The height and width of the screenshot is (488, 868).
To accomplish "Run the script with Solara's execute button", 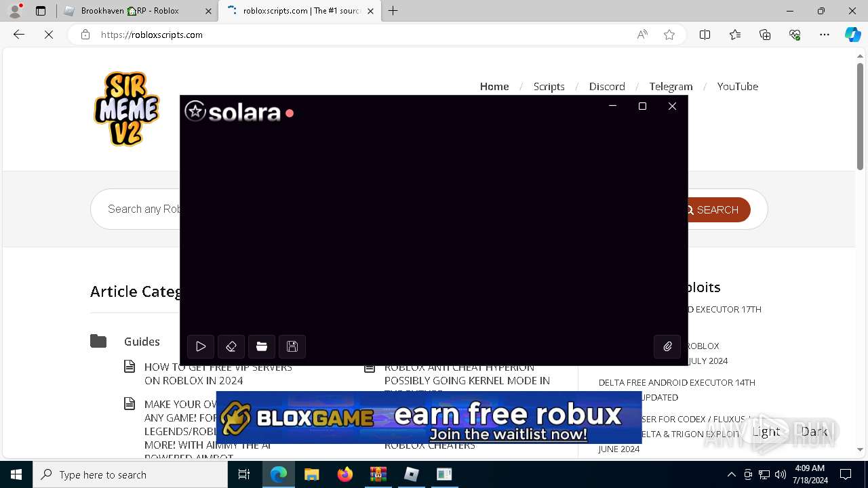I will tap(201, 346).
